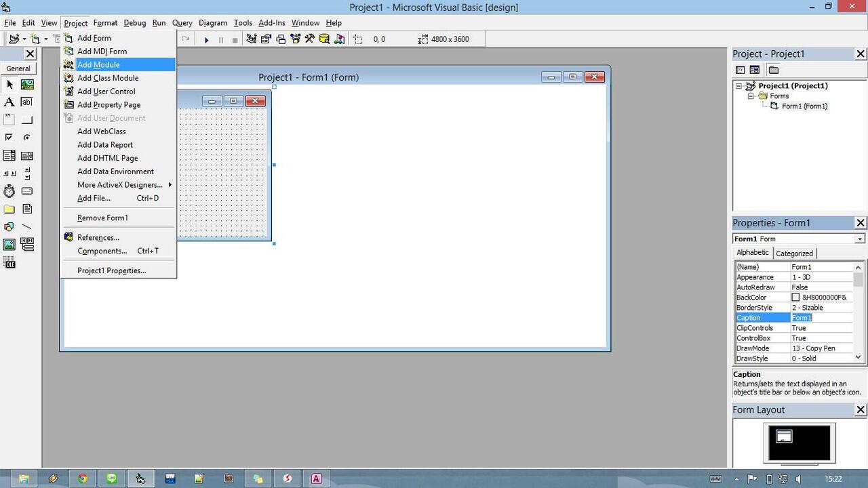
Task: Click the BackColor color swatch
Action: point(795,298)
